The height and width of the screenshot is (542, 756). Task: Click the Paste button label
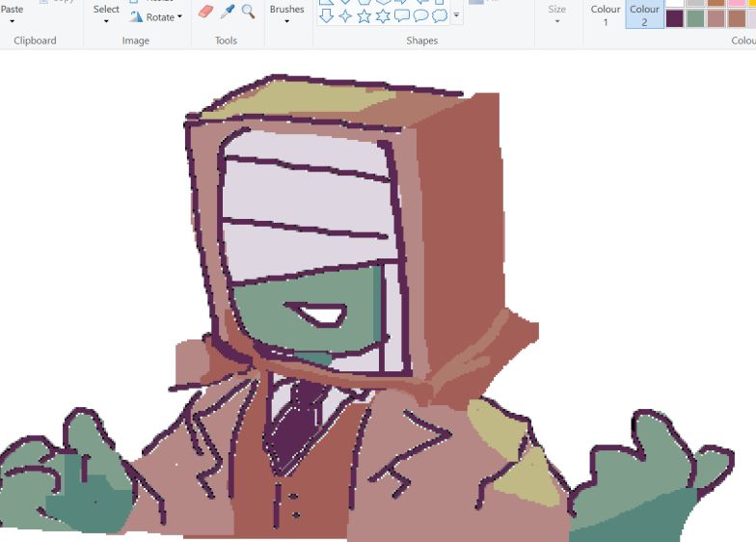(12, 10)
